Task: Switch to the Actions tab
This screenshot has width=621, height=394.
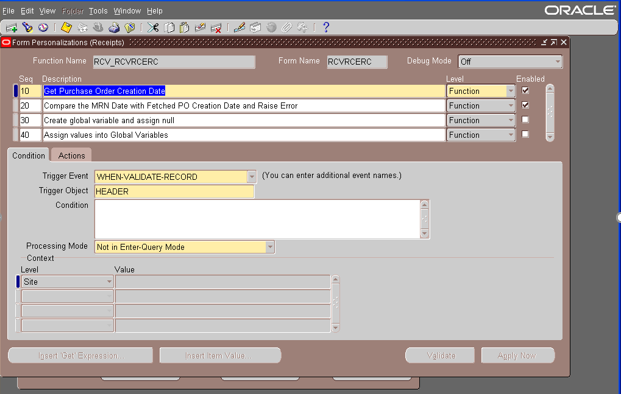Action: coord(71,156)
